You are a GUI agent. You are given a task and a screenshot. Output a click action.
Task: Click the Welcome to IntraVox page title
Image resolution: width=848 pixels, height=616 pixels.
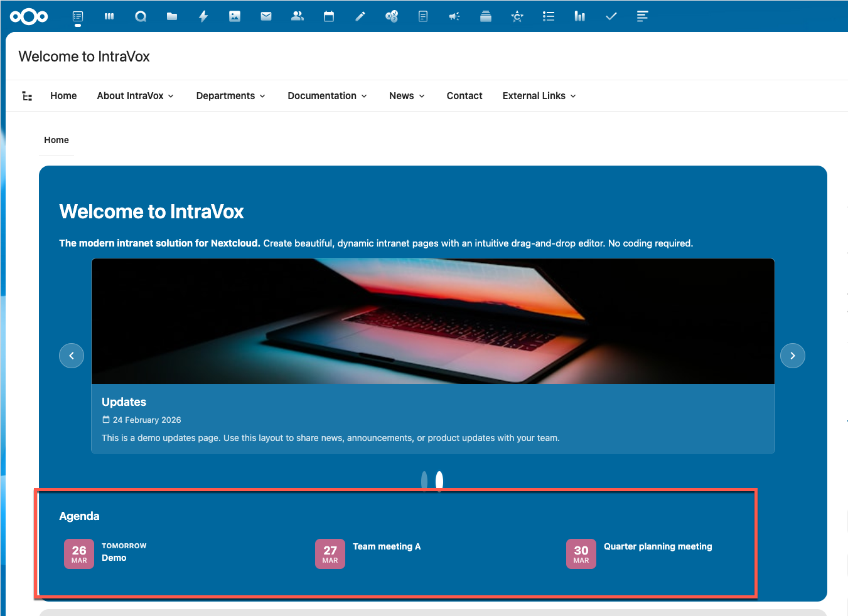tap(84, 56)
